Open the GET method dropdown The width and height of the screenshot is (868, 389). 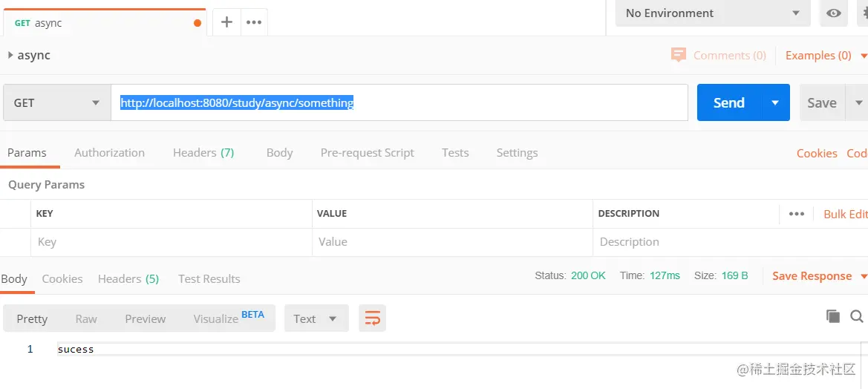pyautogui.click(x=57, y=102)
